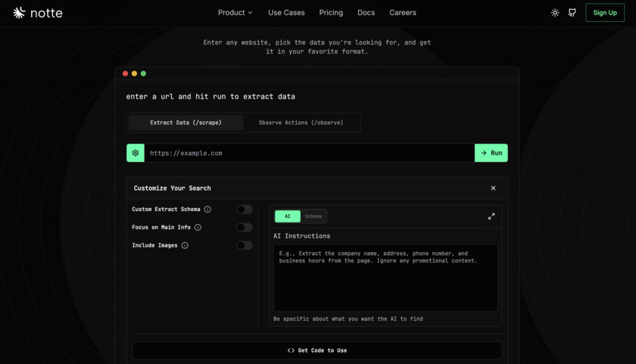This screenshot has height=364, width=636.
Task: Enable the Custom Extract Schema toggle
Action: click(x=244, y=210)
